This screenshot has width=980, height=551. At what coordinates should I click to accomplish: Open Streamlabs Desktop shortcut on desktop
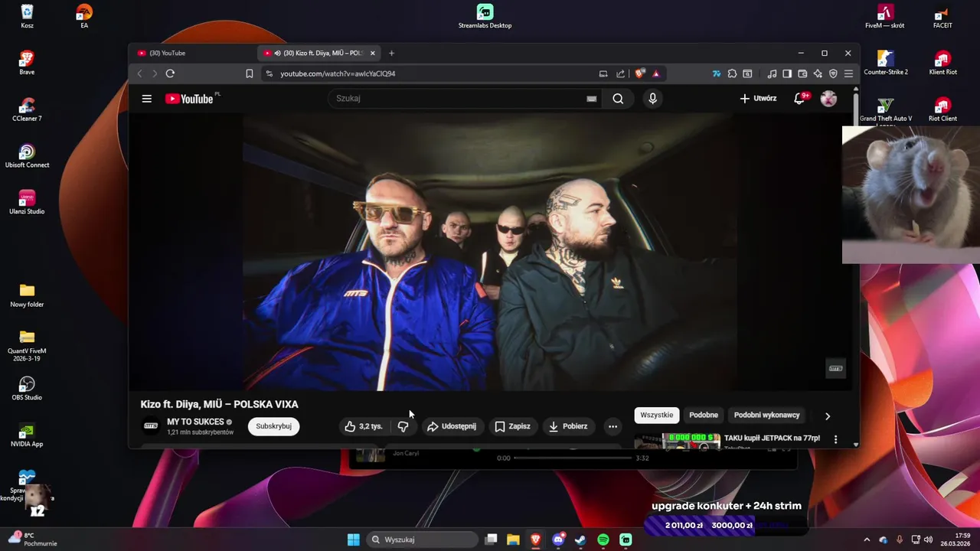tap(485, 17)
